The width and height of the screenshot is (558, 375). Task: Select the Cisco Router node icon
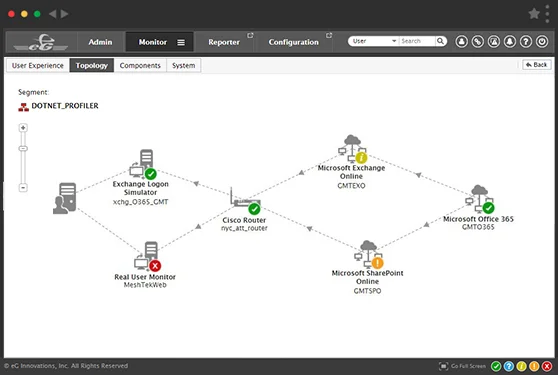click(245, 201)
